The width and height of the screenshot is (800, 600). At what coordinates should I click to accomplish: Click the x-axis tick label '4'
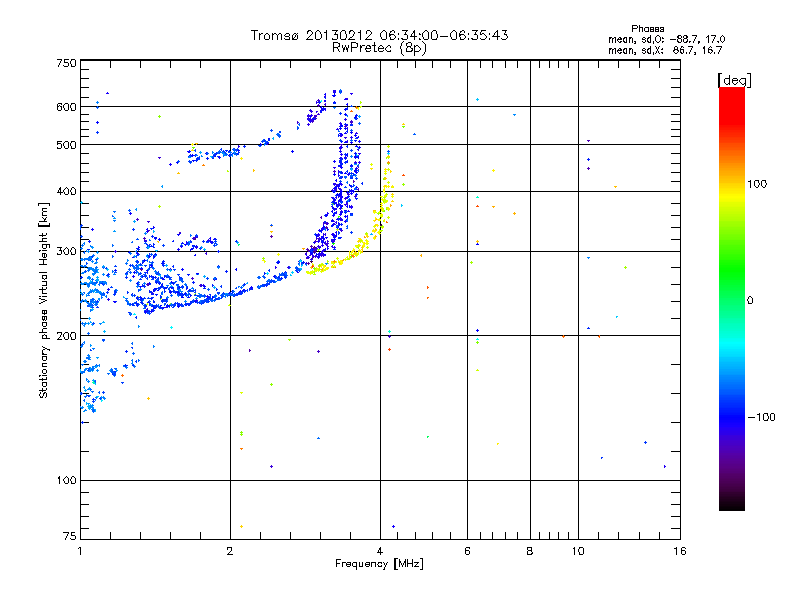click(380, 551)
